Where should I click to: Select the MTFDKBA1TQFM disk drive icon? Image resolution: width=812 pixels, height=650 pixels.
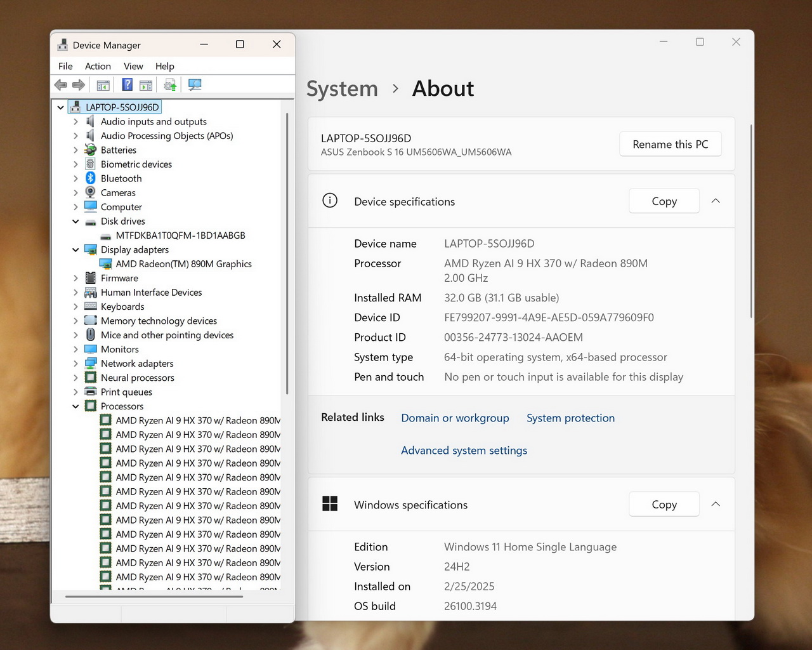[106, 235]
